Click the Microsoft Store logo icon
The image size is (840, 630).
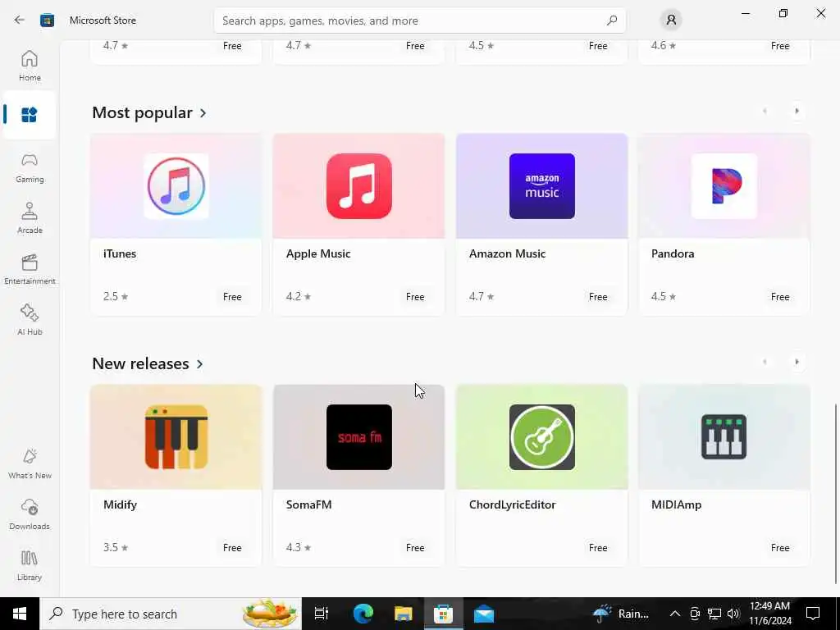(47, 21)
